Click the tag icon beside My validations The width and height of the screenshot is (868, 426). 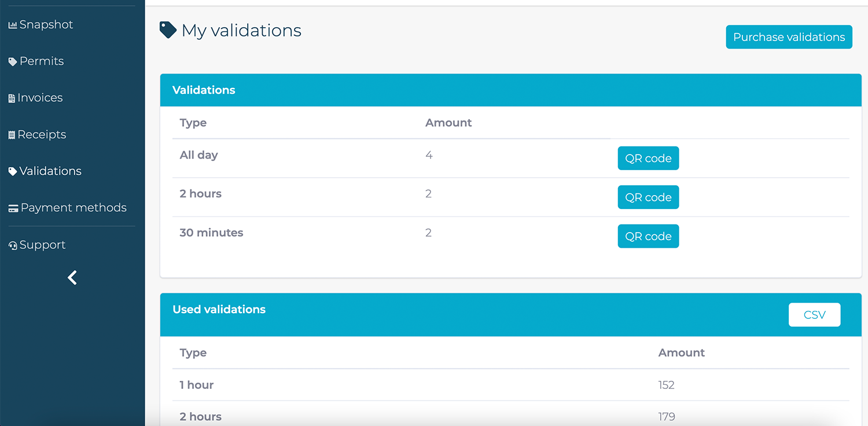pos(168,30)
